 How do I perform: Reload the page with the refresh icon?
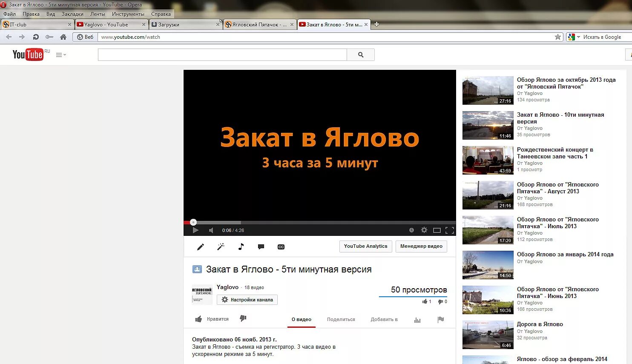point(36,37)
